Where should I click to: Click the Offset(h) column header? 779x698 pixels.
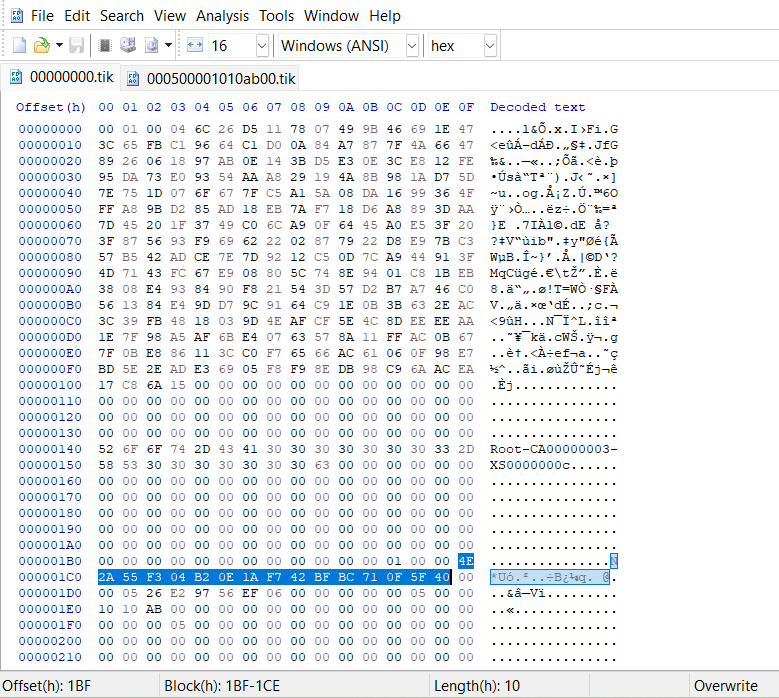coord(51,107)
